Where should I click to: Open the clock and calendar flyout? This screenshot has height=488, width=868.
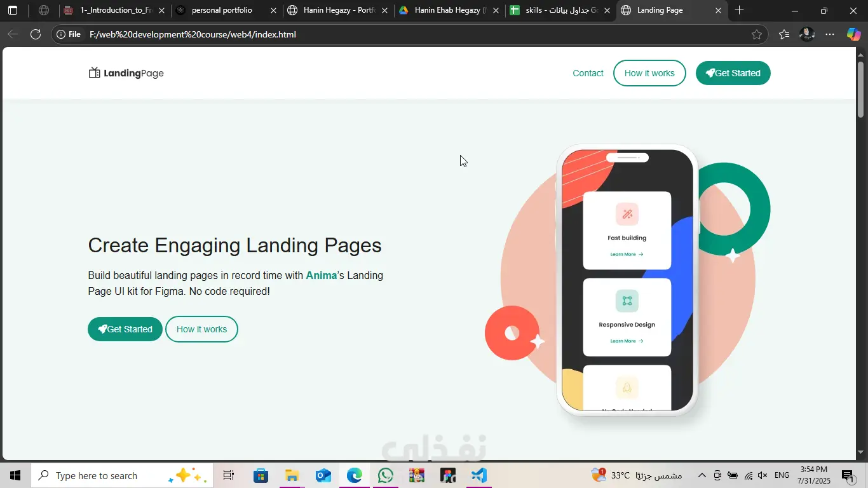[814, 475]
